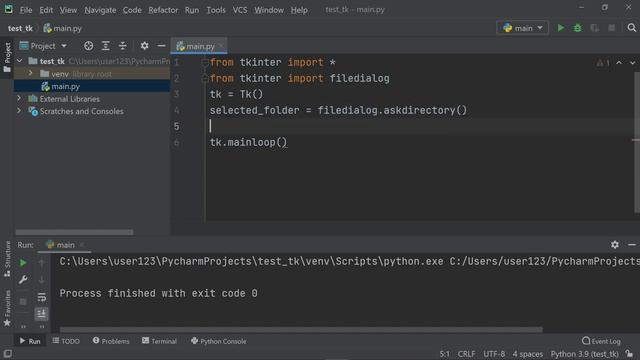
Task: Click 4 spaces indent setting
Action: point(528,354)
